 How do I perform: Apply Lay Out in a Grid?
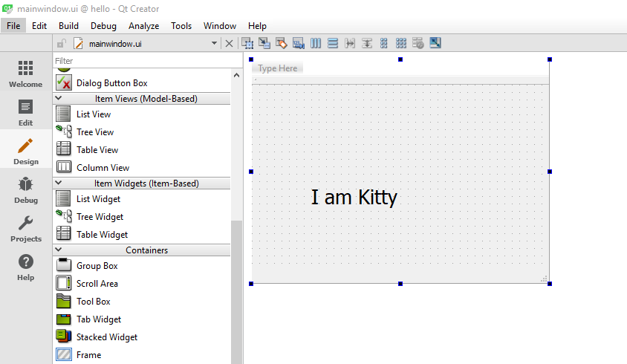[401, 43]
